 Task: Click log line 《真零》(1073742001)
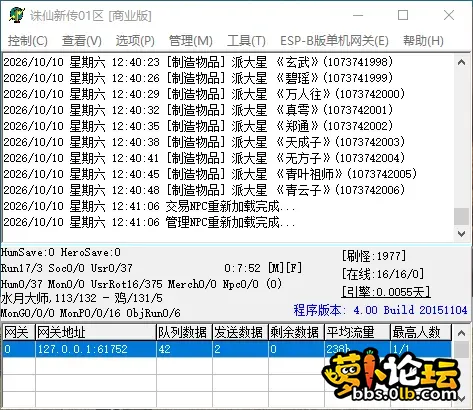click(x=198, y=110)
